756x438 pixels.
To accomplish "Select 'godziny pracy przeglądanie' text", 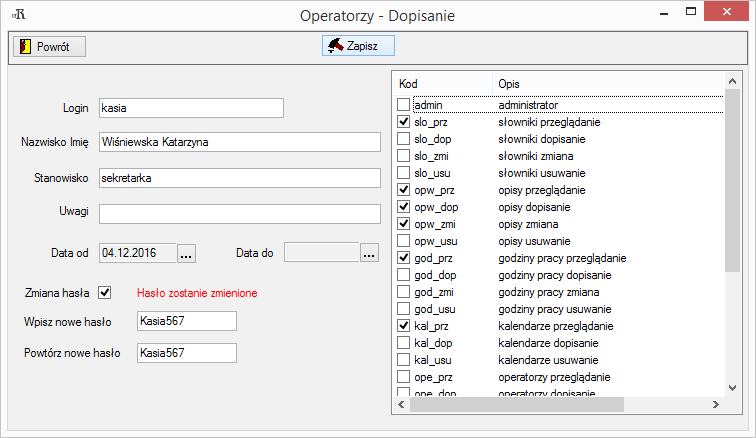I will 562,258.
